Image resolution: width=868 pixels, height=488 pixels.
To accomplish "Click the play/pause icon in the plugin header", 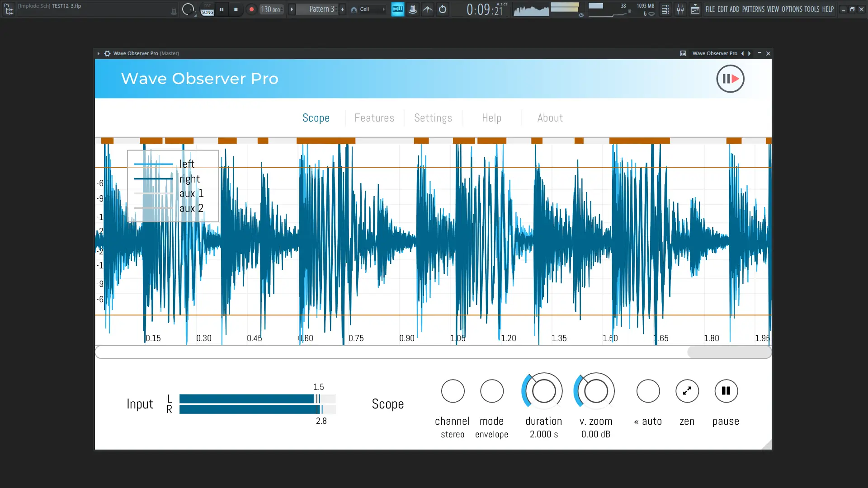I will tap(730, 79).
